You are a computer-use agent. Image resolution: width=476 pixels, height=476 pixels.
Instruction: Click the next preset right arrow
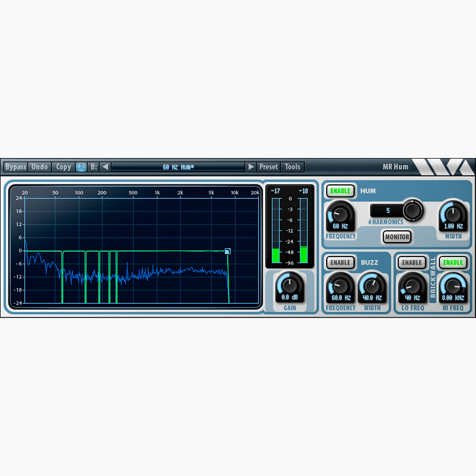point(251,167)
